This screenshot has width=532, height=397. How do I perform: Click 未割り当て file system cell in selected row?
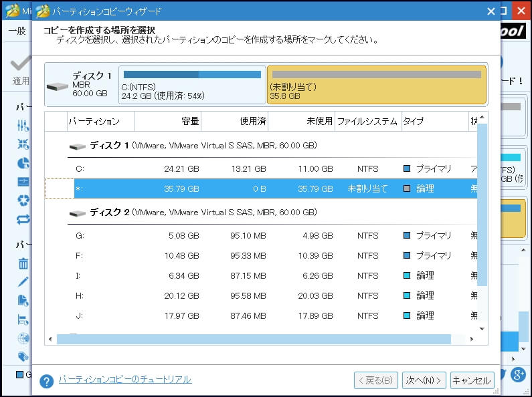(x=367, y=188)
